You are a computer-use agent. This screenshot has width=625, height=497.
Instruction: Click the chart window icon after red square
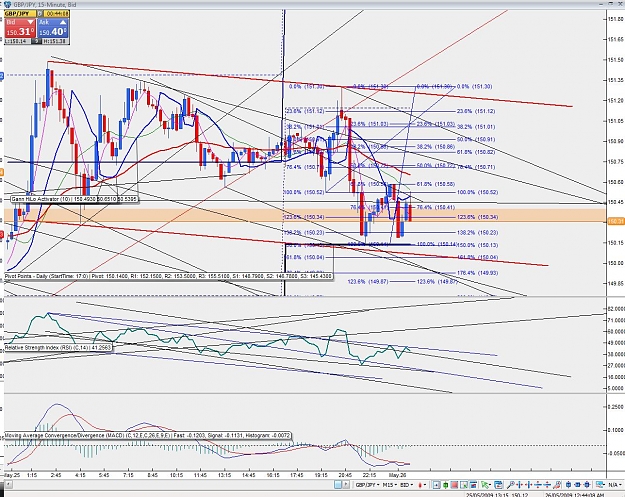(x=464, y=485)
